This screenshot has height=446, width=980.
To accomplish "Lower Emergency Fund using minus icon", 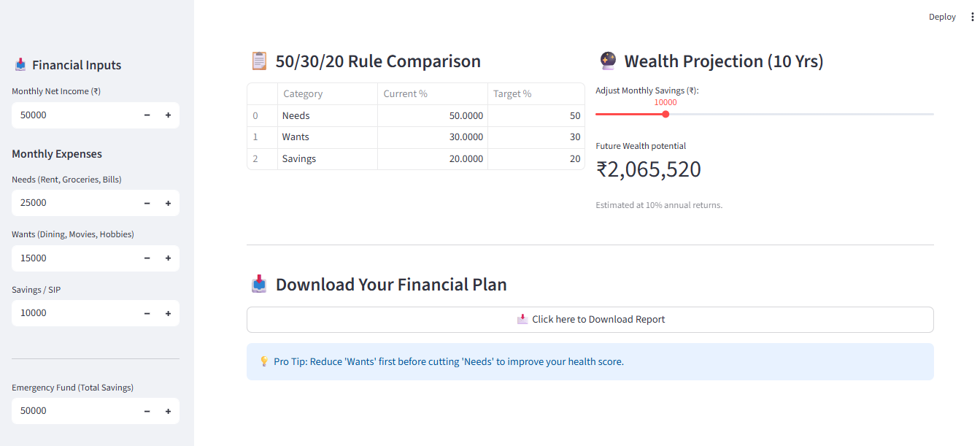I will 147,411.
